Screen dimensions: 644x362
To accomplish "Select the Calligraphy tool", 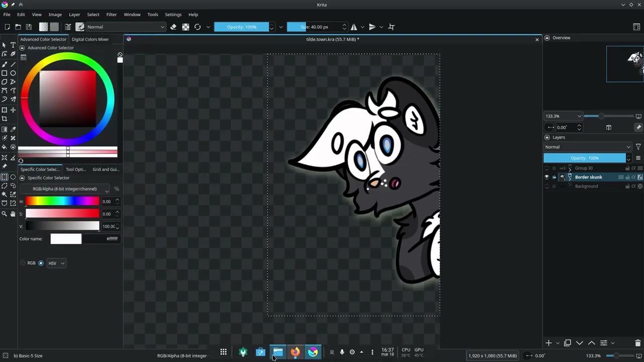I will click(x=13, y=54).
